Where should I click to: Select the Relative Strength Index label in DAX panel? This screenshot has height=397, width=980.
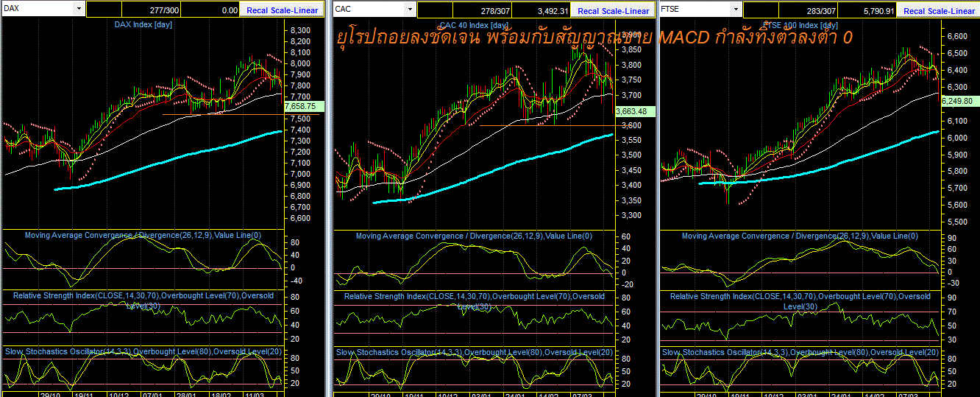pos(143,300)
